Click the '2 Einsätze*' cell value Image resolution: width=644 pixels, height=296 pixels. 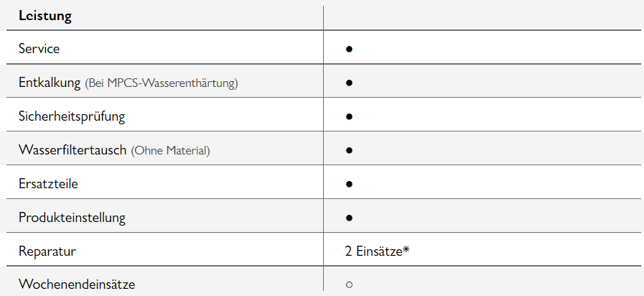[x=377, y=251]
